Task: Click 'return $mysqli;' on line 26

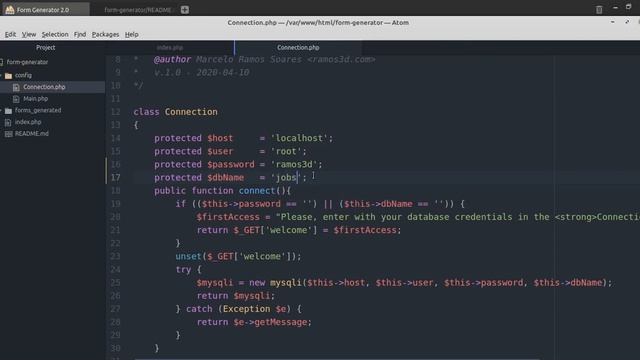Action: [236, 296]
